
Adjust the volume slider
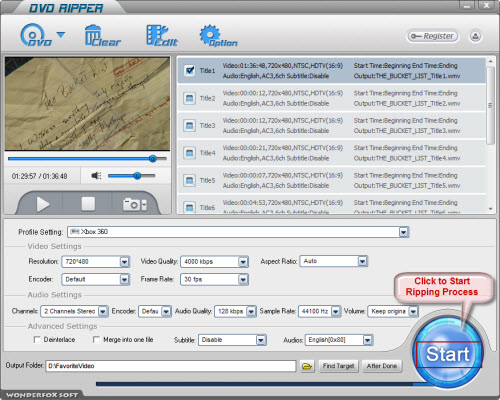pos(131,176)
